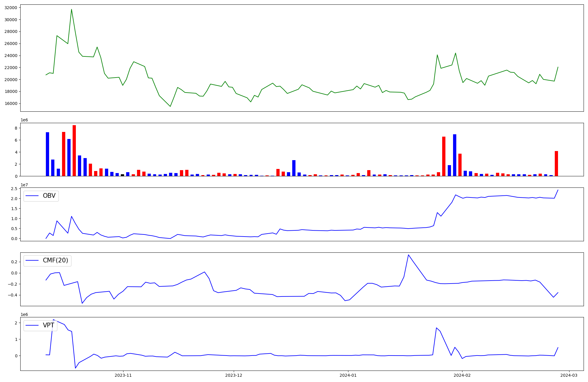
Task: Click the blue line sample in OBV legend
Action: pyautogui.click(x=32, y=196)
